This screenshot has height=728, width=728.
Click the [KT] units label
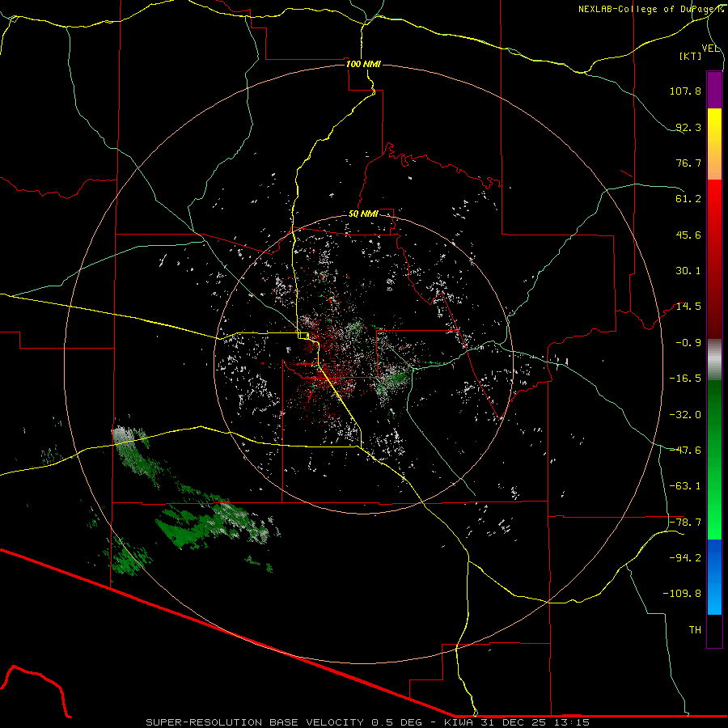[x=691, y=56]
